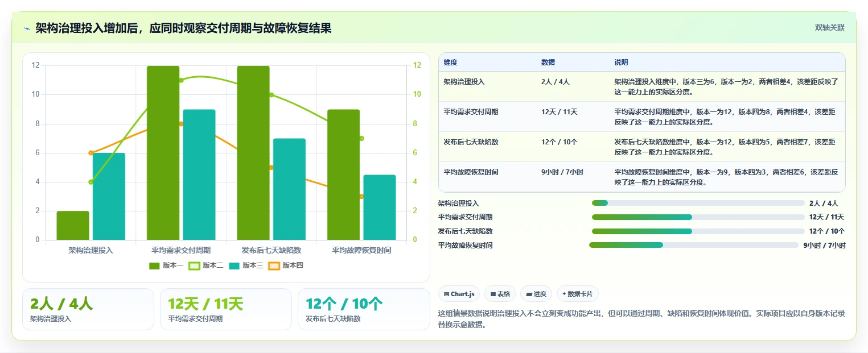Screen dimensions: 868x353
Task: Click the 发布后七天缺陷数 x-axis label in the chart
Action: (271, 250)
